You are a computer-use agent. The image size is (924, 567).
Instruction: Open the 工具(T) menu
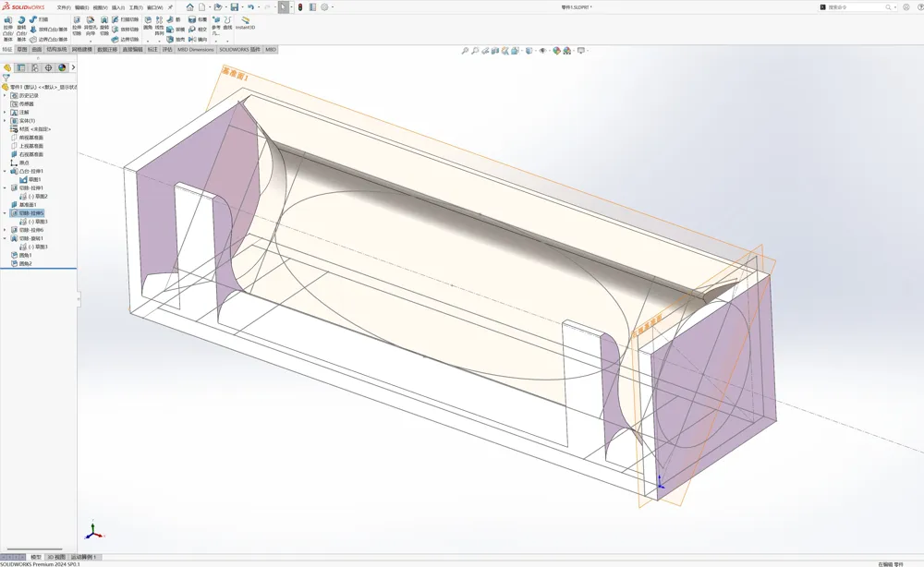click(x=136, y=7)
